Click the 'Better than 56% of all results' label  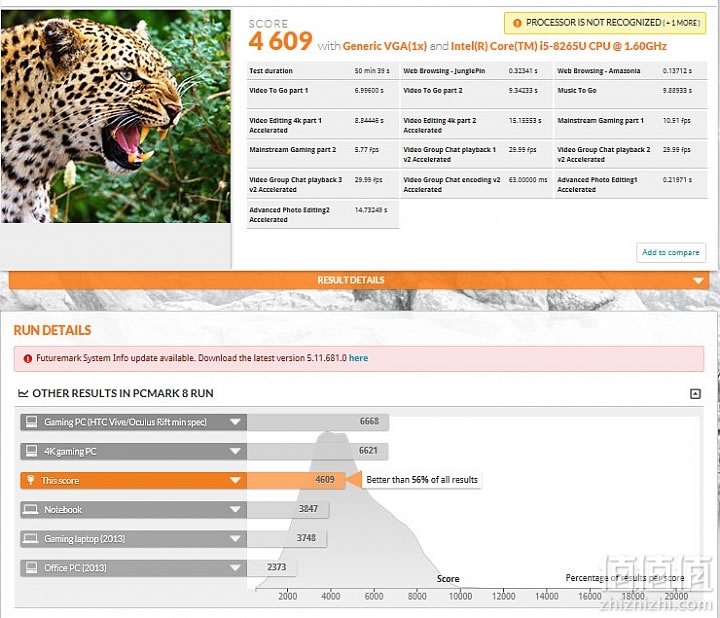(x=422, y=480)
